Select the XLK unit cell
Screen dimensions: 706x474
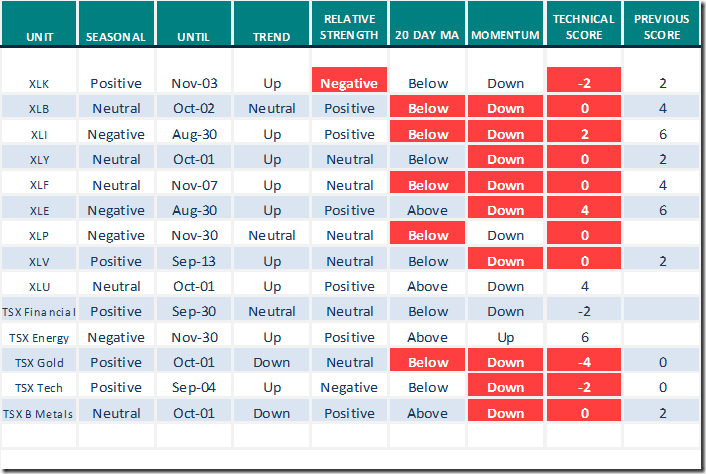tap(39, 83)
